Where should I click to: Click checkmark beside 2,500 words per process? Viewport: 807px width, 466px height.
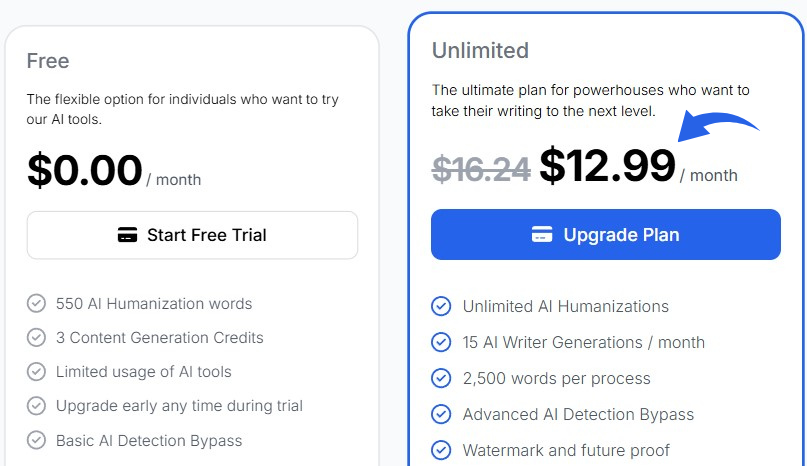coord(441,378)
